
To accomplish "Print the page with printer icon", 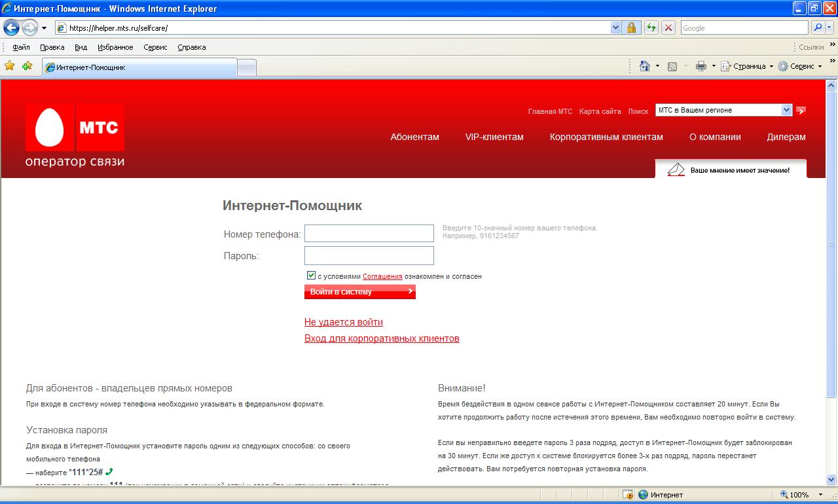I will [701, 66].
